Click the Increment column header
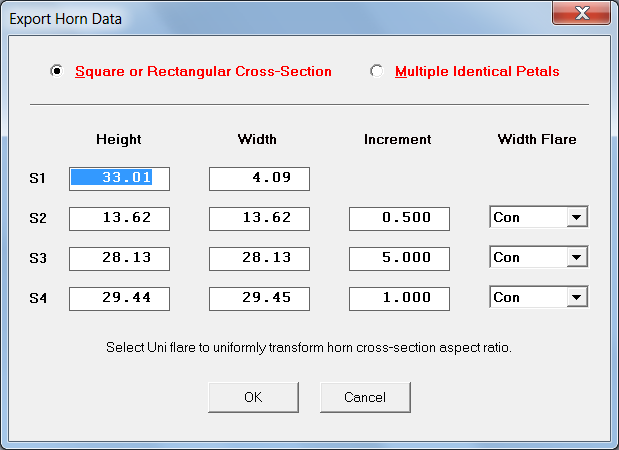 point(398,139)
